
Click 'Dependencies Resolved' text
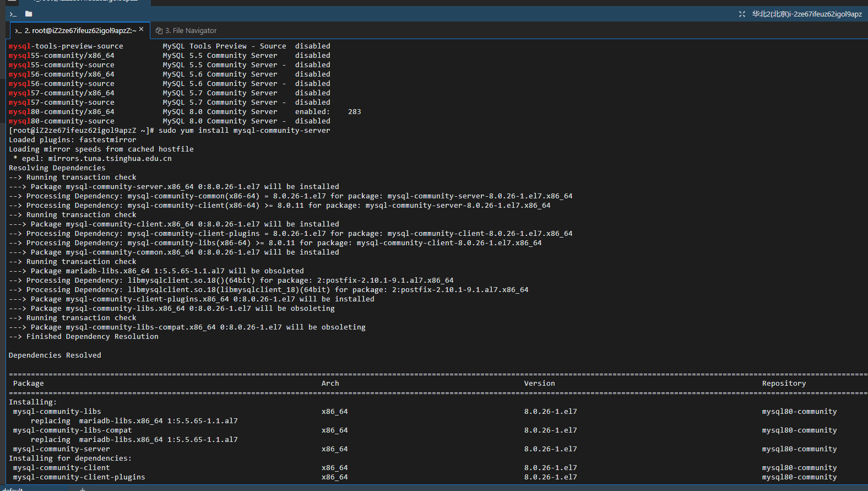(x=55, y=355)
